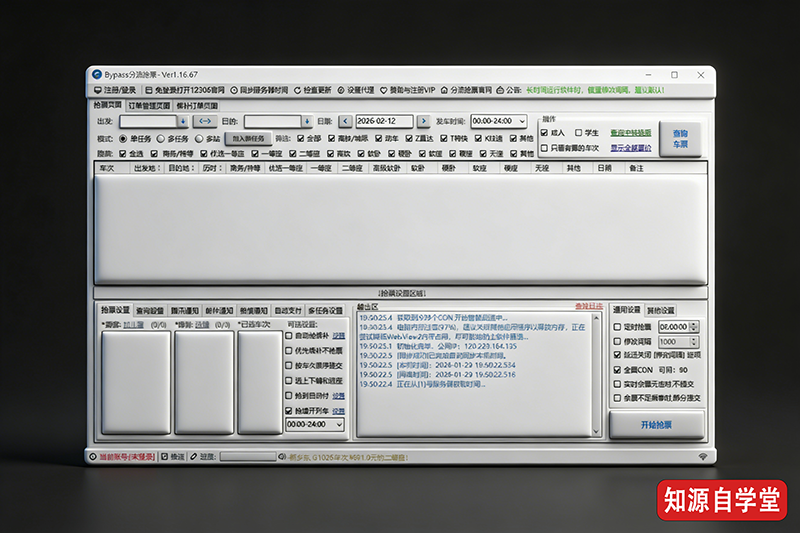Enable the 学生 passenger checkbox
The image size is (800, 533).
click(x=579, y=132)
